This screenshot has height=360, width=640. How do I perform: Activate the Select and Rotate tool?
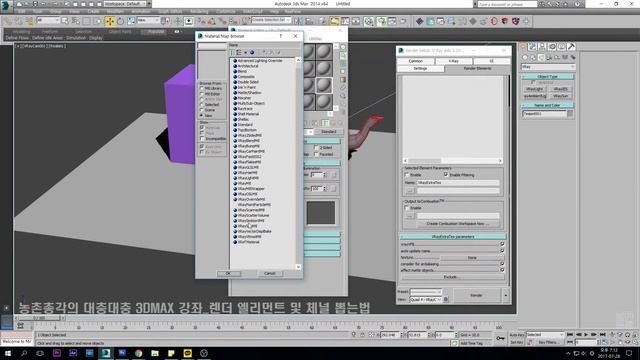point(120,21)
